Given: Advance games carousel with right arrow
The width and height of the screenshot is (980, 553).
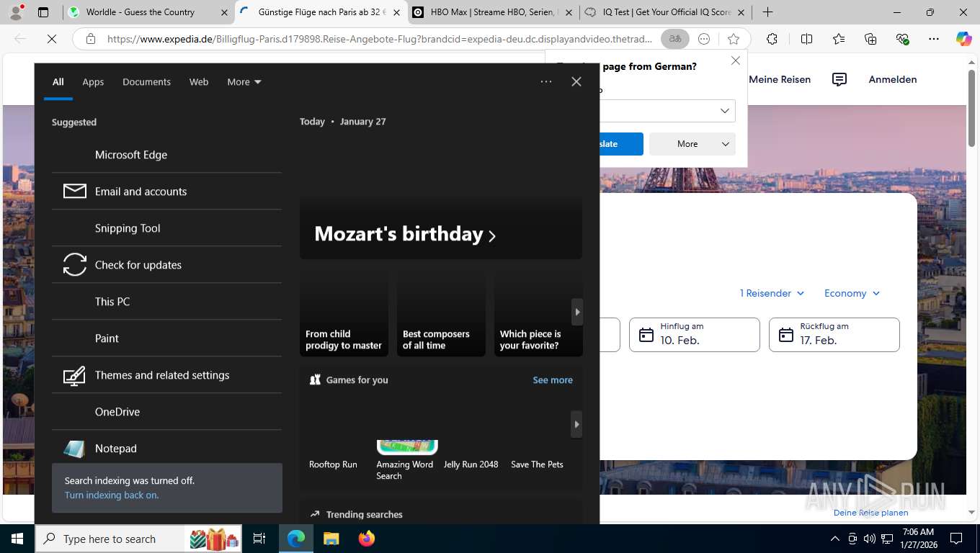Looking at the screenshot, I should (x=576, y=424).
